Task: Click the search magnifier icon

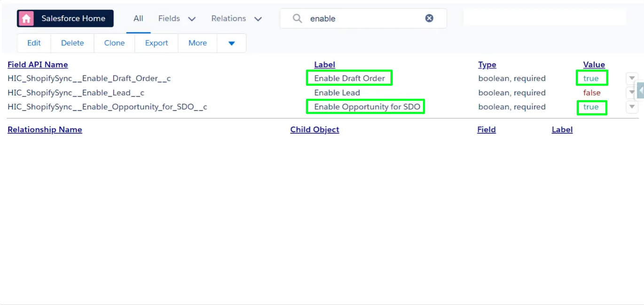Action: [x=297, y=18]
